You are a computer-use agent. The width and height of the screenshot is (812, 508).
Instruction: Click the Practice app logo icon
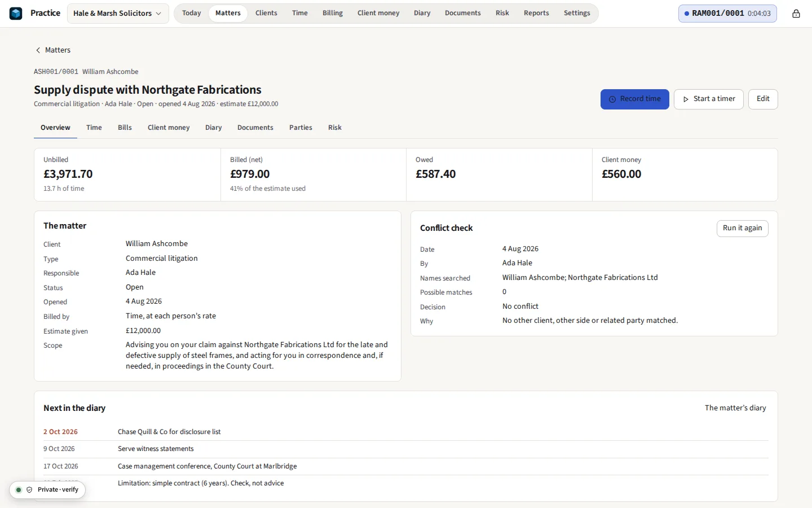(16, 13)
